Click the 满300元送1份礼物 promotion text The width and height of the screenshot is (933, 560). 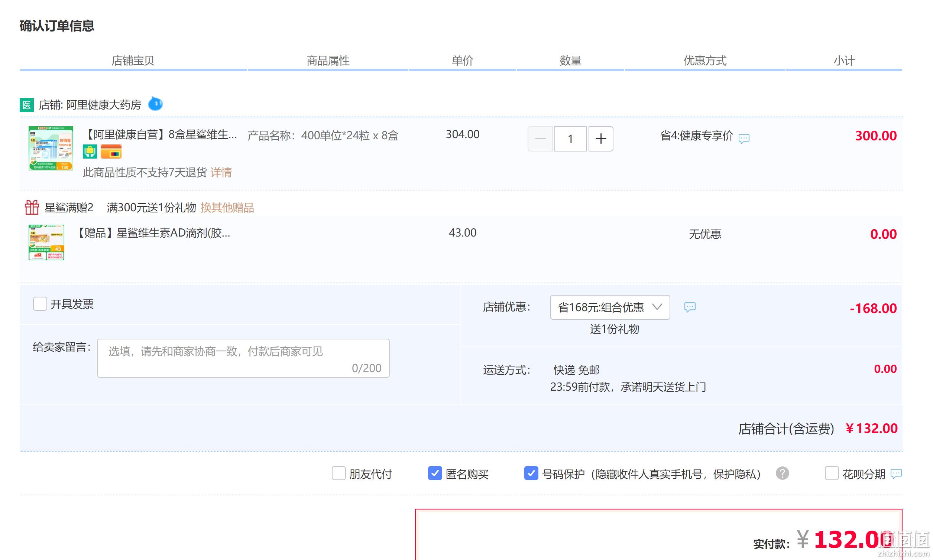pyautogui.click(x=151, y=208)
